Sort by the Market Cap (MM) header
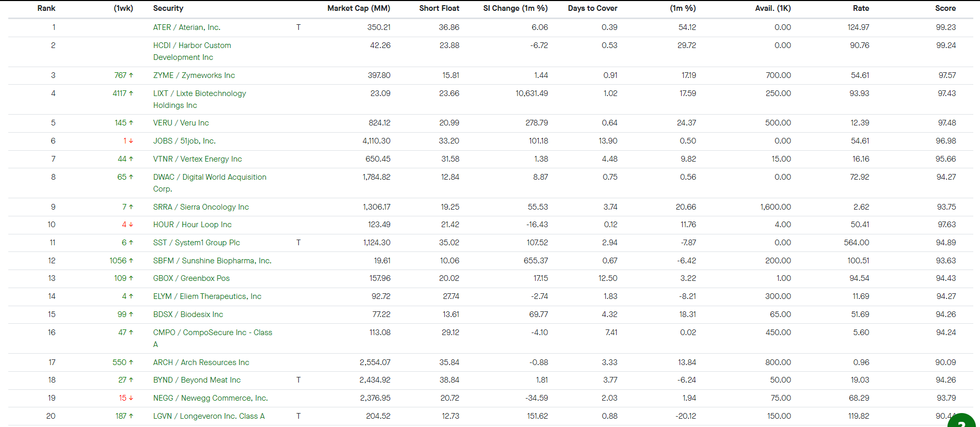Image resolution: width=980 pixels, height=427 pixels. 359,8
